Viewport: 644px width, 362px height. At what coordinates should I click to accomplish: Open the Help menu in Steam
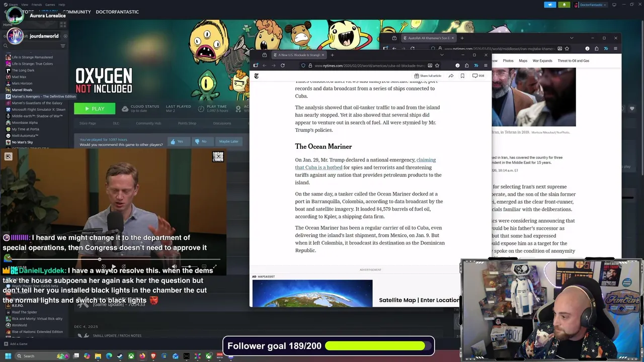point(61,5)
